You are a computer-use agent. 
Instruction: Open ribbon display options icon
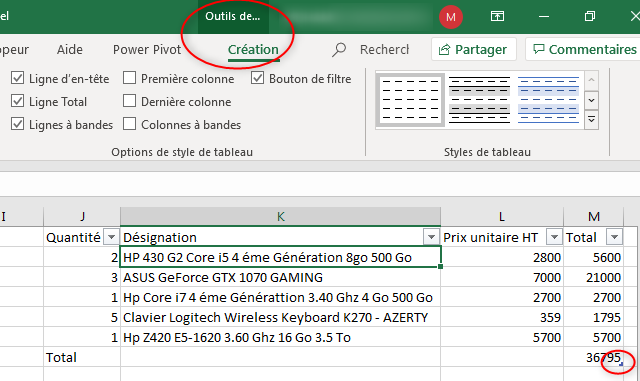(x=497, y=16)
